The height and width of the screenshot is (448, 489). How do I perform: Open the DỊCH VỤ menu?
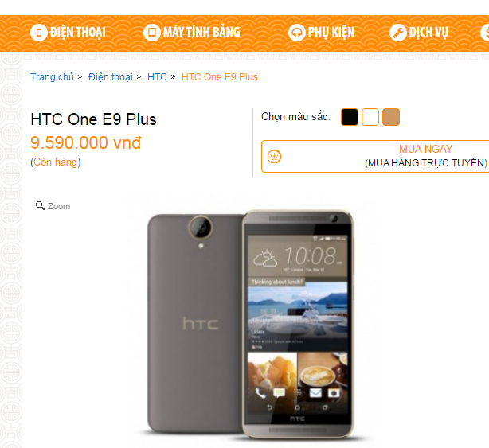[x=419, y=33]
